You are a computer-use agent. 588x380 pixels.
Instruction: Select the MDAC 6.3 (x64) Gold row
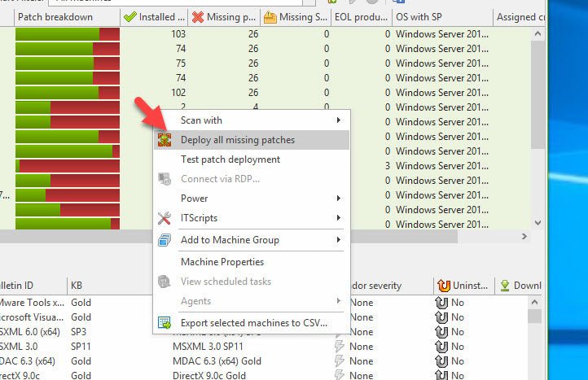(264, 361)
